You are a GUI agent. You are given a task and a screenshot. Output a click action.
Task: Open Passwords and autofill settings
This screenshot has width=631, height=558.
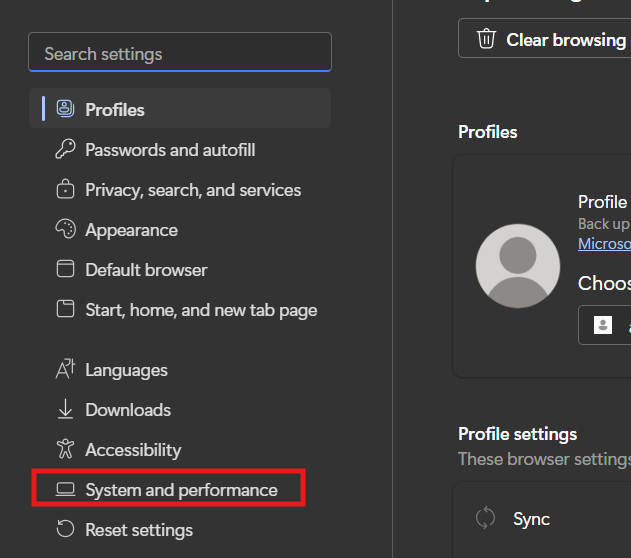[180, 150]
